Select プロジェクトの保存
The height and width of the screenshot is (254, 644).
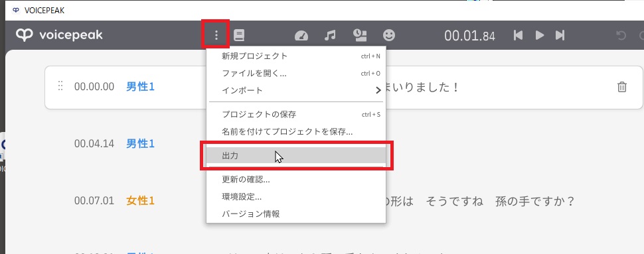click(295, 114)
